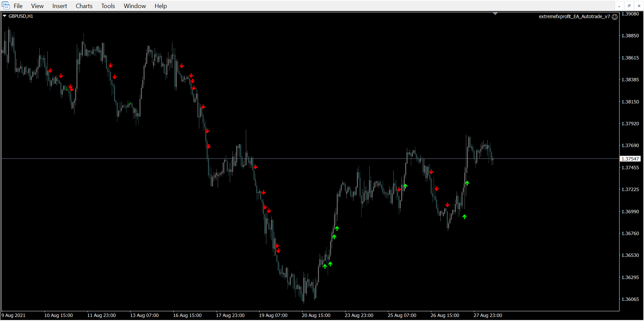
Task: Click the leftmost red sell arrow on chart
Action: [50, 71]
